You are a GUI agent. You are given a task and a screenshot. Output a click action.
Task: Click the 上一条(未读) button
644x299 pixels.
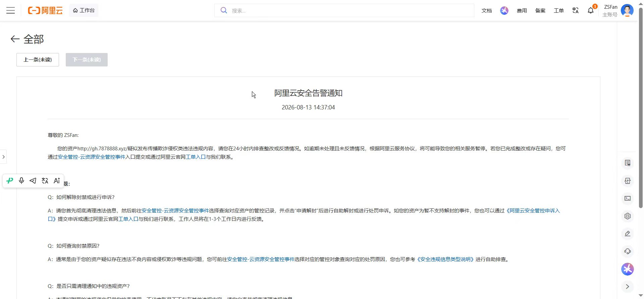pos(38,60)
